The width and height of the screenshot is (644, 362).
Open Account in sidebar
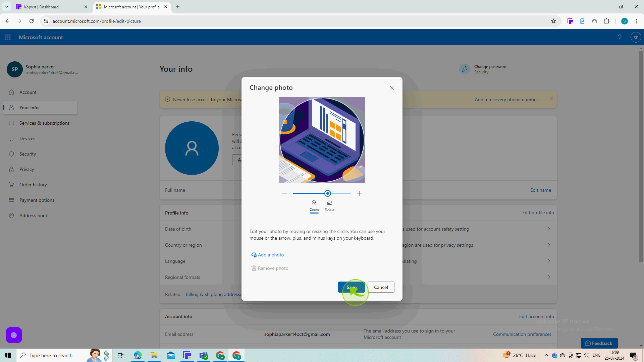pyautogui.click(x=40, y=92)
